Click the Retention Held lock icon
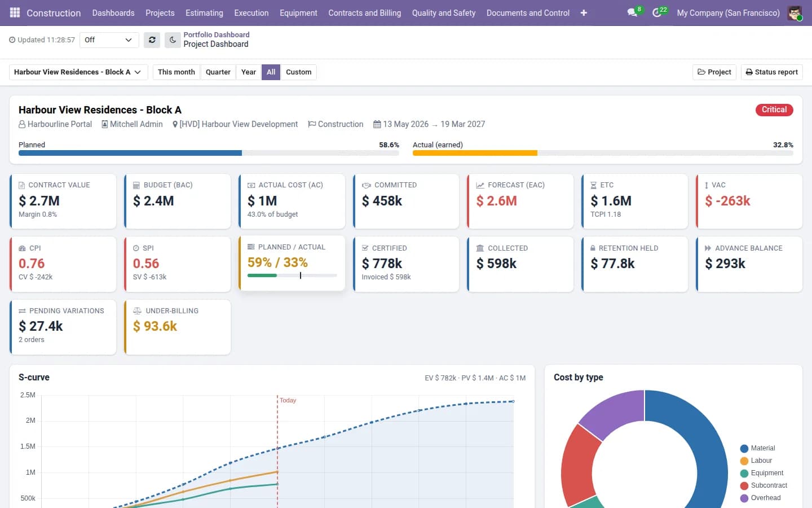Screen dimensions: 812x508 [x=593, y=248]
